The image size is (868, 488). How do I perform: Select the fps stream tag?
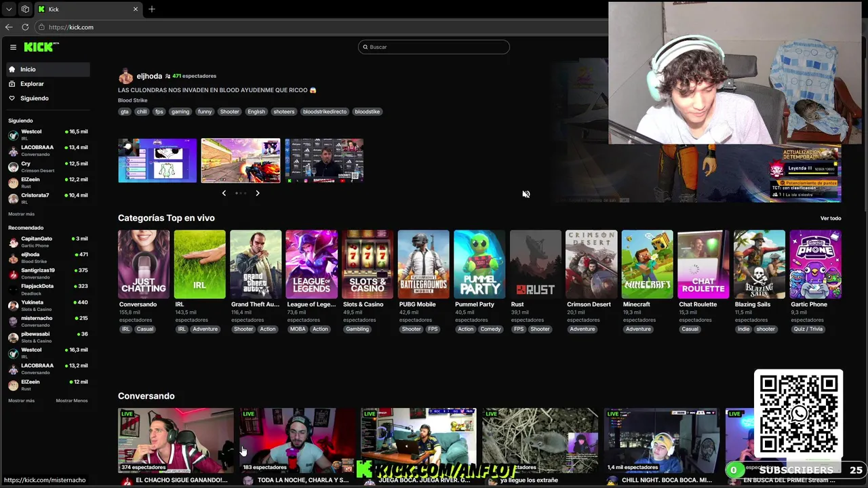pyautogui.click(x=159, y=112)
